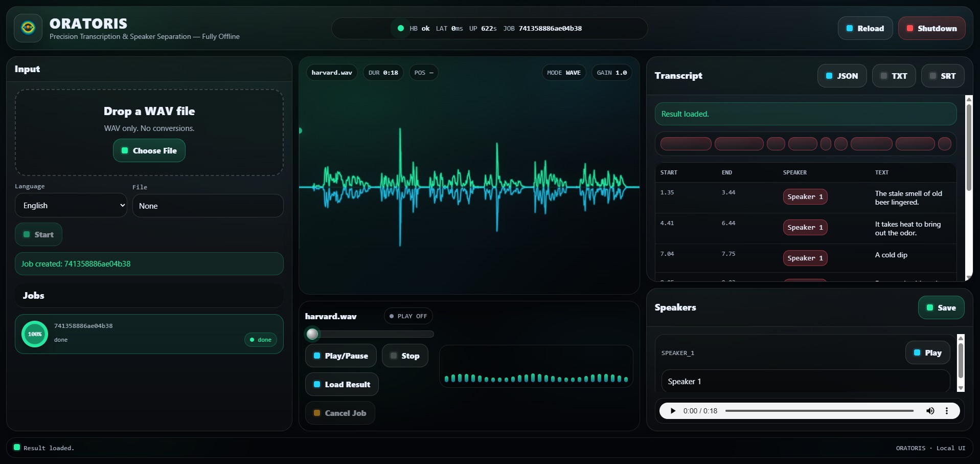
Task: Select the TXT export format tab
Action: coord(893,76)
